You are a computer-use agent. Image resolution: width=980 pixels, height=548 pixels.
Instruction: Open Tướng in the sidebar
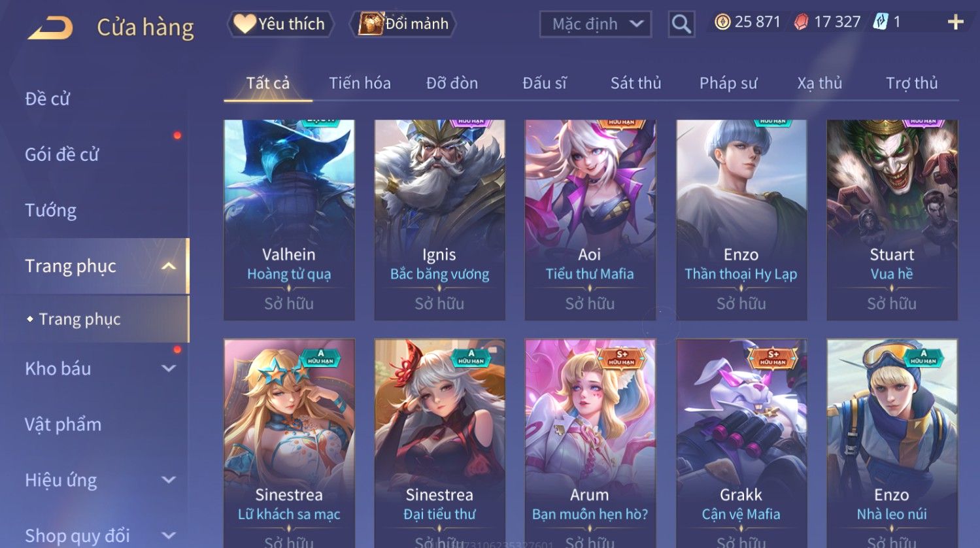51,211
